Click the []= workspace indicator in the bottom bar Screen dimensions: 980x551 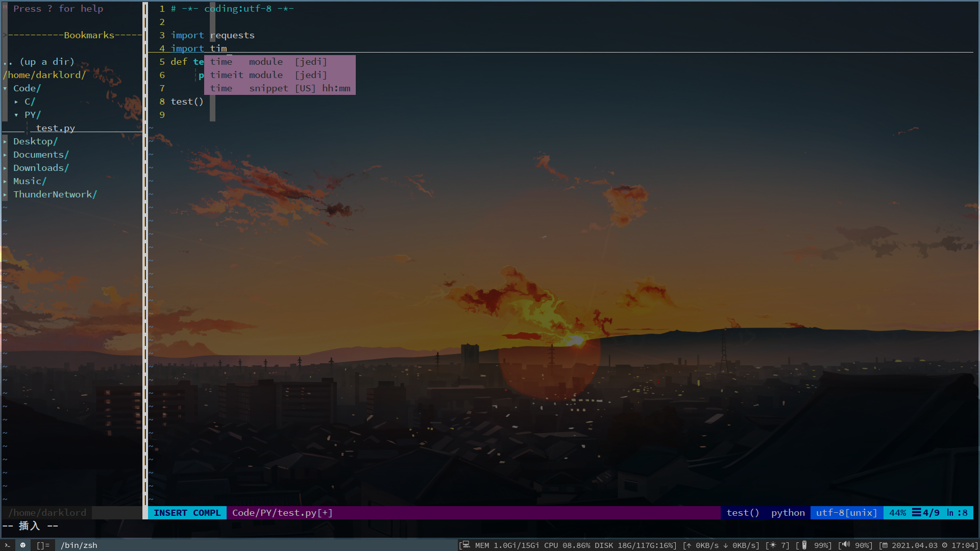[x=42, y=545]
